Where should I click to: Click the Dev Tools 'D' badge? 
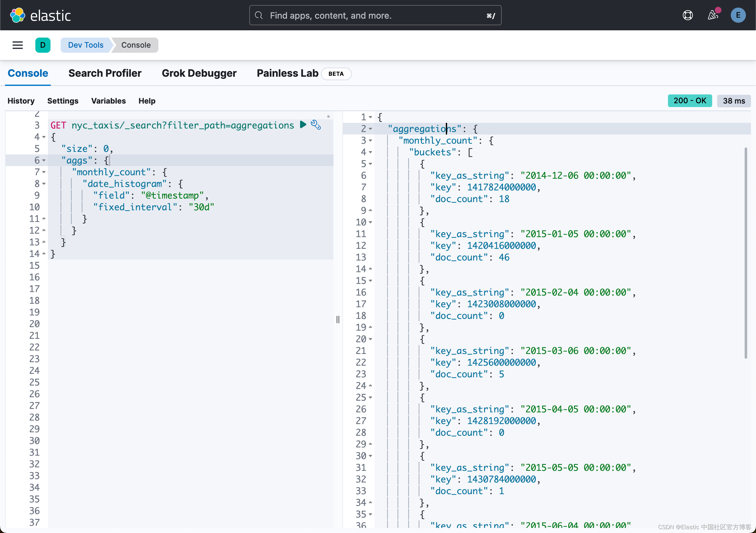[43, 45]
